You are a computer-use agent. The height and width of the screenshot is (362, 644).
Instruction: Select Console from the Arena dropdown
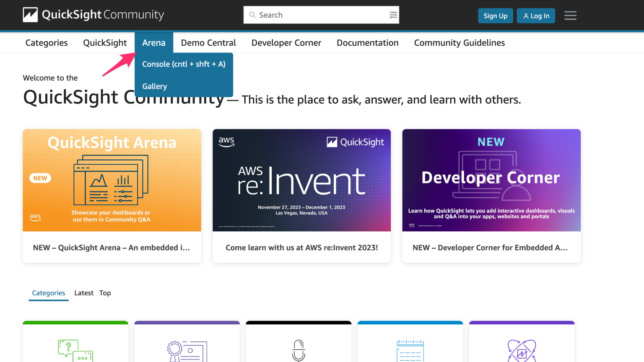tap(184, 64)
